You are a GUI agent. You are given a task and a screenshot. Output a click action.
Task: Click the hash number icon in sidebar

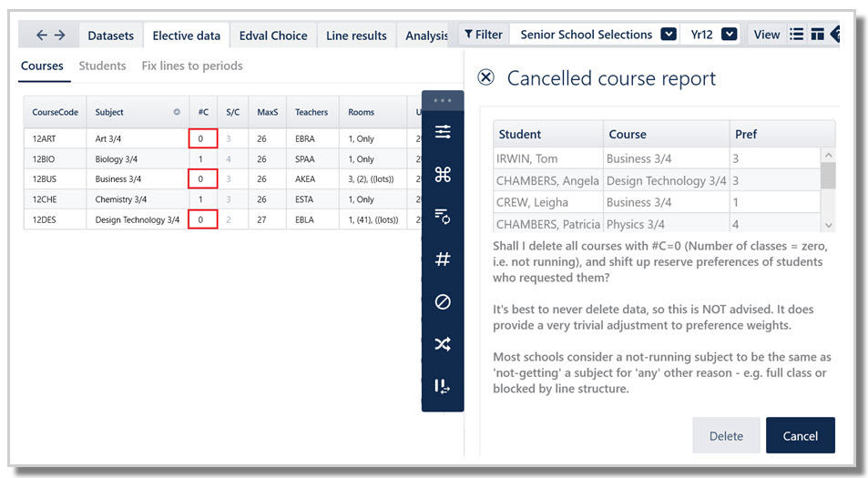443,259
